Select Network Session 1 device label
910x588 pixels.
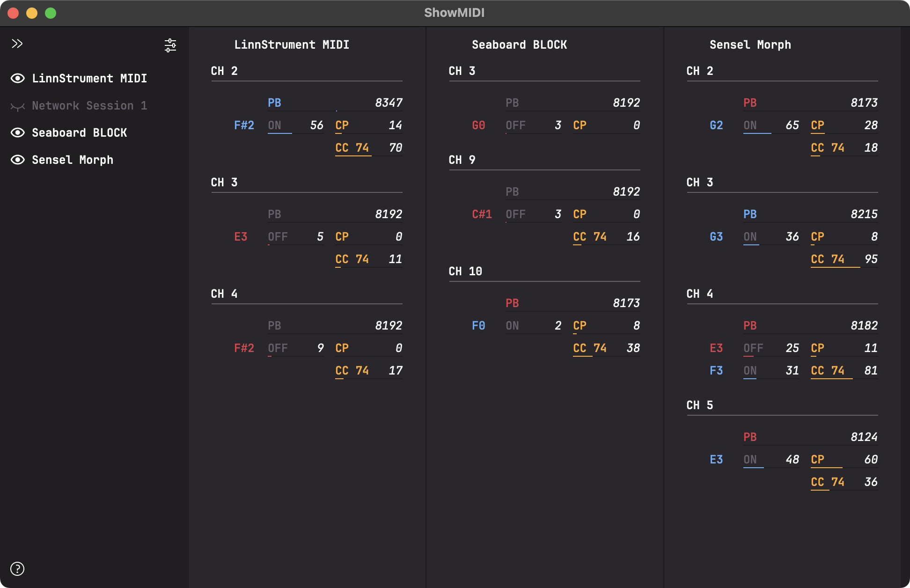pyautogui.click(x=89, y=105)
